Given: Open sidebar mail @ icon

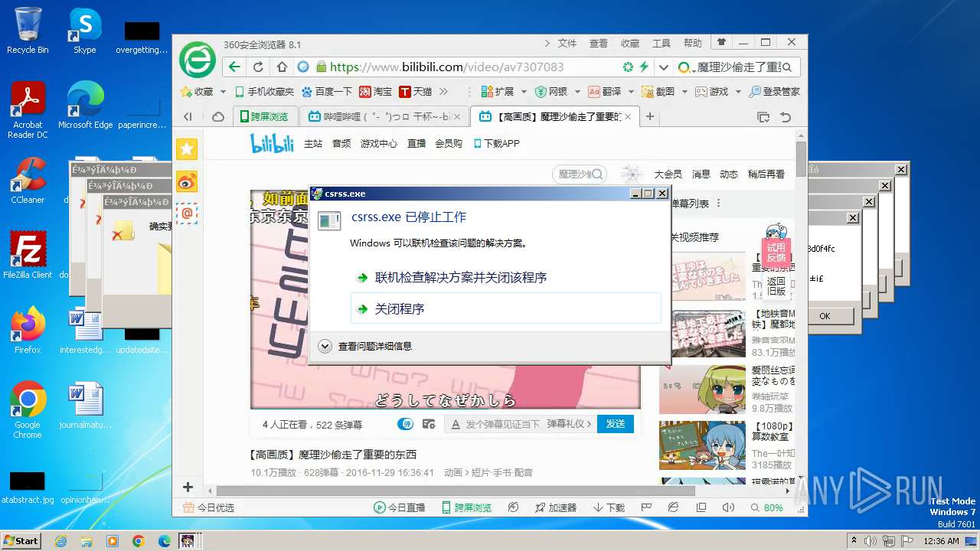Looking at the screenshot, I should (x=187, y=214).
